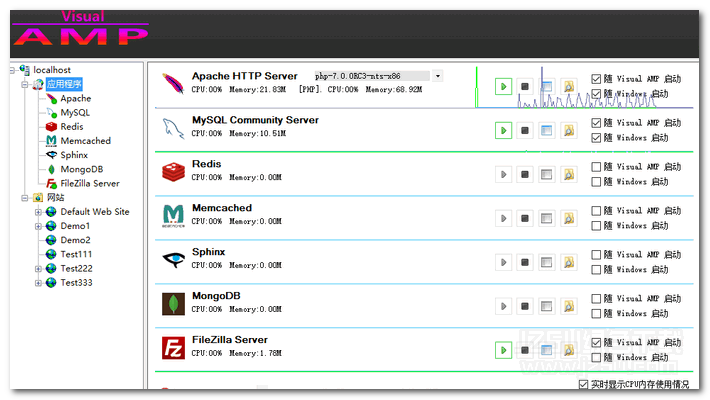Open FileZilla Server log viewer icon

tap(569, 350)
